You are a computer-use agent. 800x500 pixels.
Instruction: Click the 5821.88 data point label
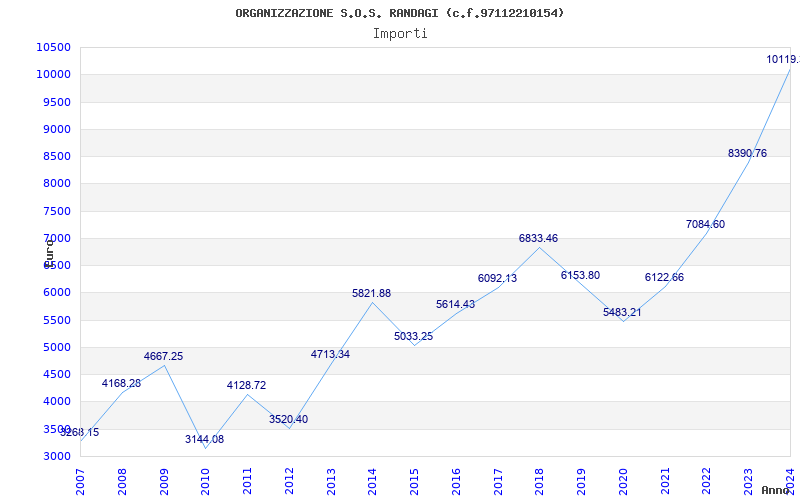(371, 293)
